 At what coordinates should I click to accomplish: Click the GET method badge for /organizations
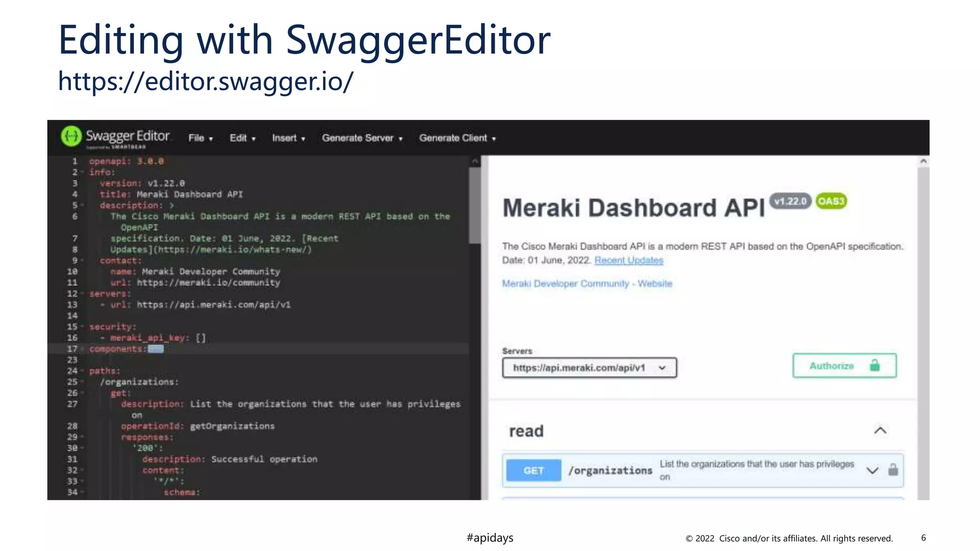click(x=534, y=471)
